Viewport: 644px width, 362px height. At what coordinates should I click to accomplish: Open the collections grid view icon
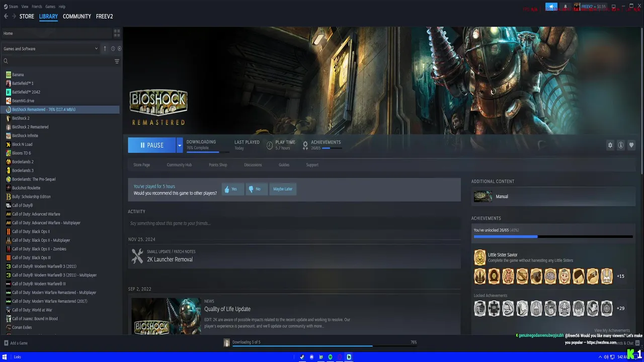tap(117, 33)
